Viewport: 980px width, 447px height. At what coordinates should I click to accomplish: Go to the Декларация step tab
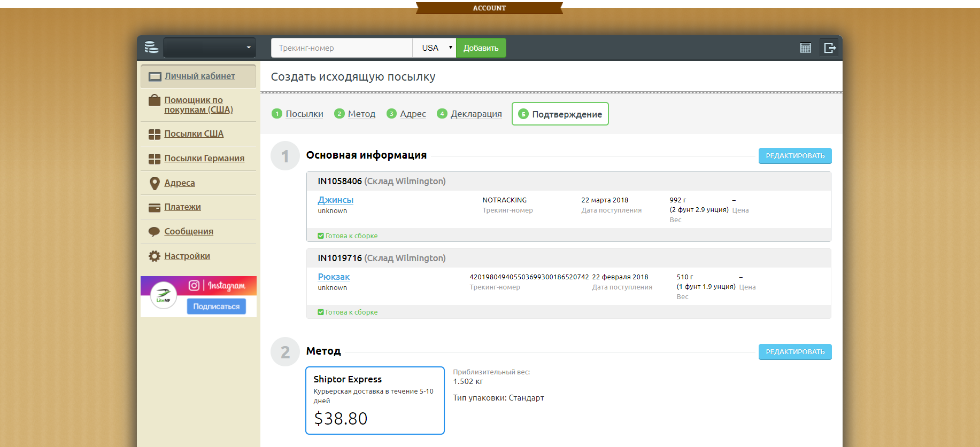point(476,114)
